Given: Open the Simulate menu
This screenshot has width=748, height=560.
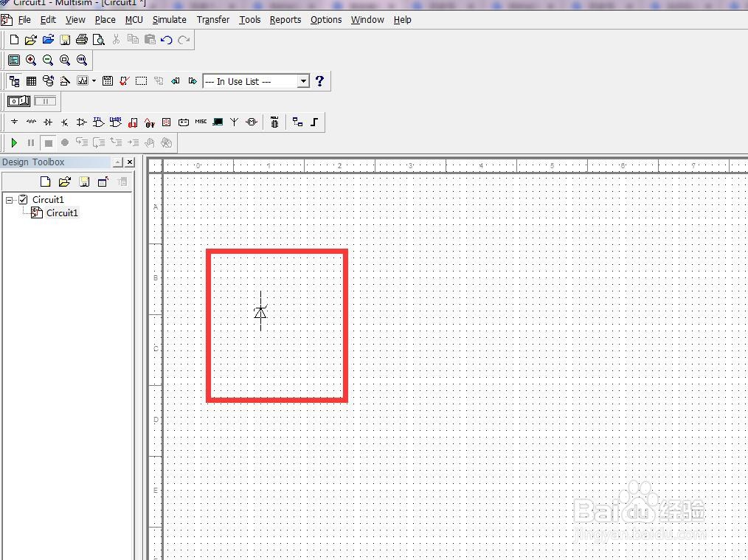Looking at the screenshot, I should click(170, 20).
